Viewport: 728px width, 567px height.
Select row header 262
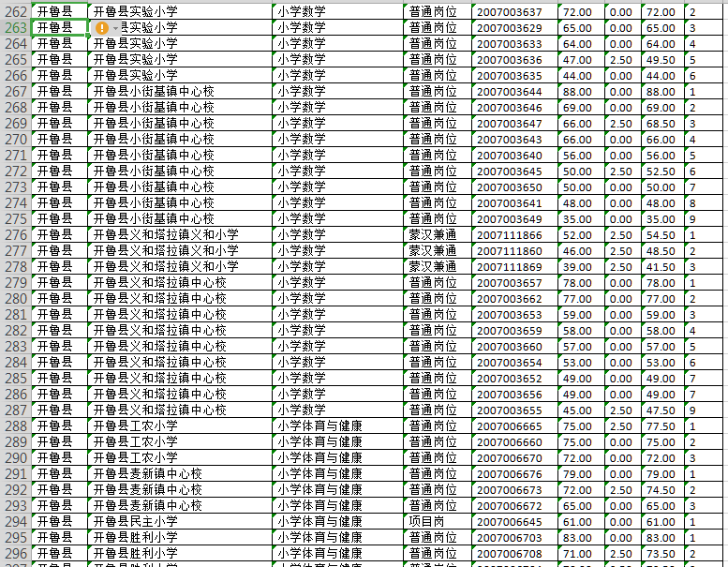[x=15, y=12]
